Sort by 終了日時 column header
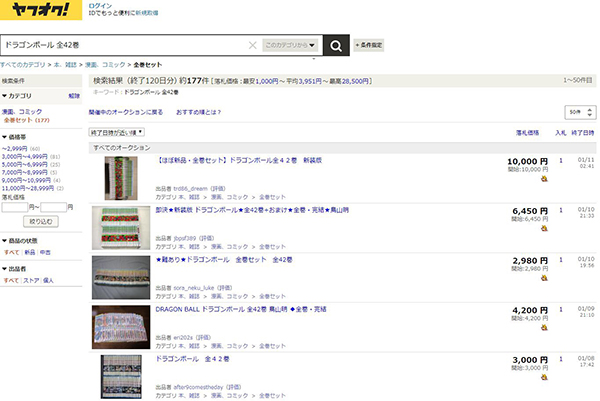The width and height of the screenshot is (600, 401). pos(583,133)
